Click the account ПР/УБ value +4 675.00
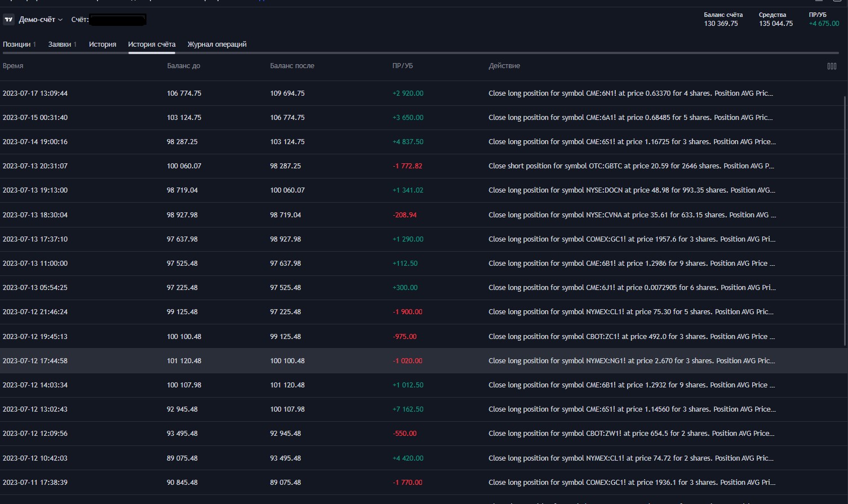The width and height of the screenshot is (848, 504). pyautogui.click(x=824, y=24)
